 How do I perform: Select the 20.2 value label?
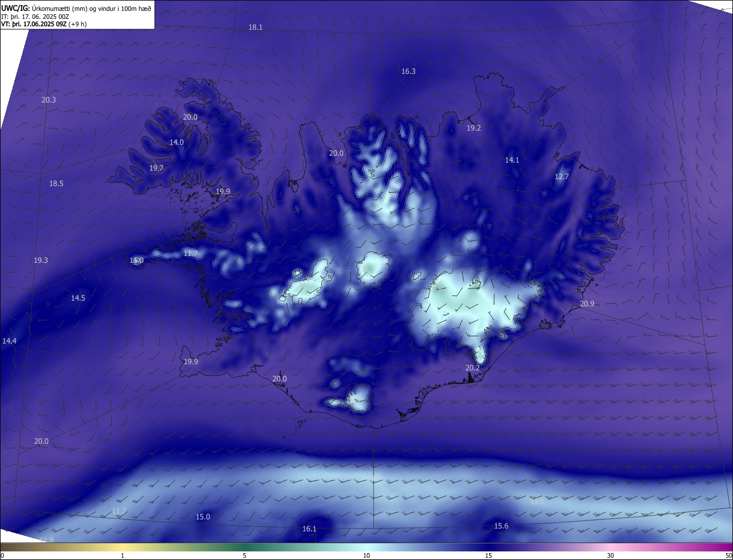coord(472,368)
